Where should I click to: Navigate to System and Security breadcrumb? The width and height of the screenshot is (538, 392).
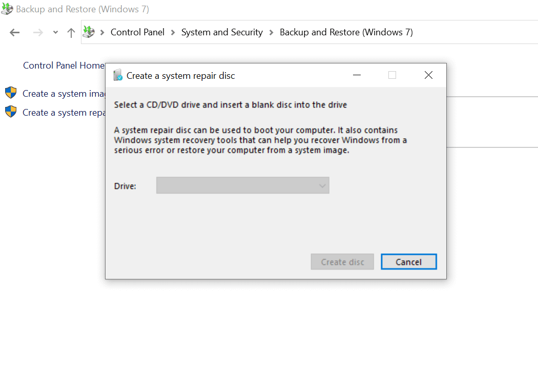222,32
